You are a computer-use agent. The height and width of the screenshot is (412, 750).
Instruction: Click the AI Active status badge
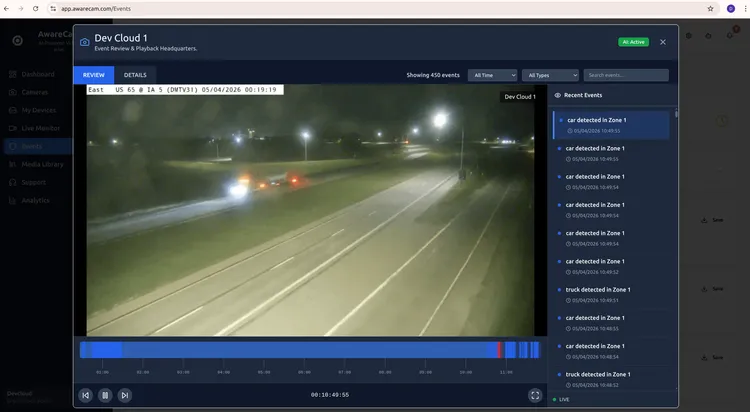pos(633,42)
